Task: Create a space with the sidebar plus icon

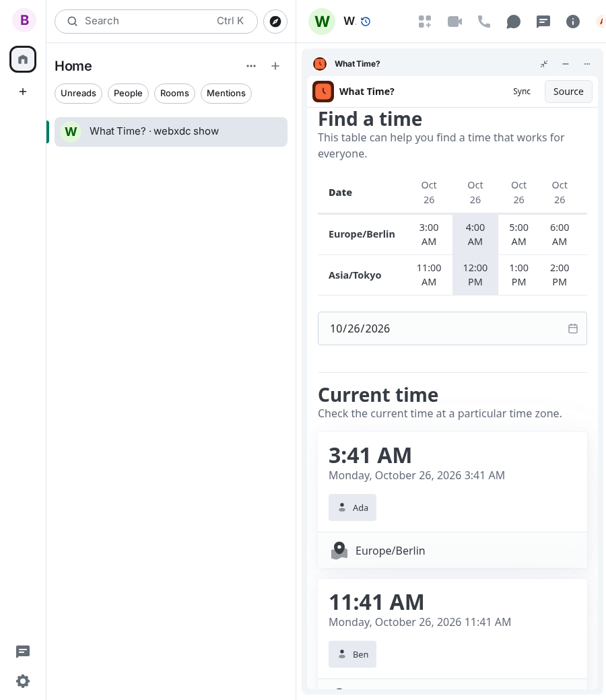Action: click(23, 92)
